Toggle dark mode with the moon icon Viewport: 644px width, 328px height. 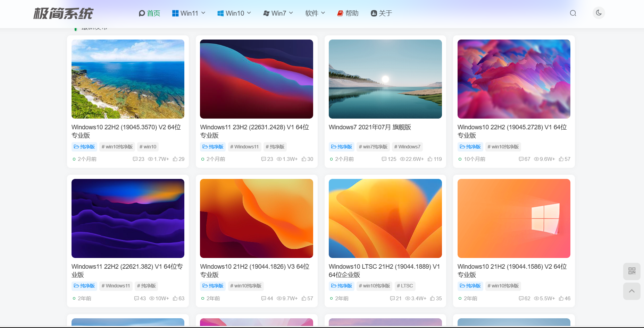click(599, 13)
